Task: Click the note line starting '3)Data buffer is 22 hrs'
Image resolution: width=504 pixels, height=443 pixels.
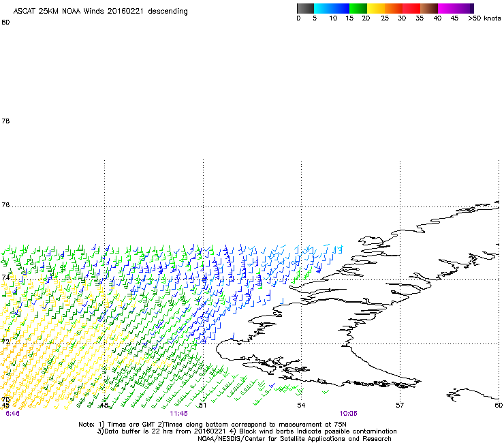Action: pos(247,431)
